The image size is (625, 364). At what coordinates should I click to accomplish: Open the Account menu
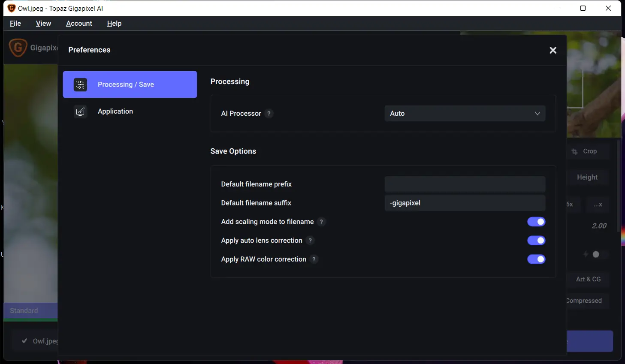coord(79,24)
